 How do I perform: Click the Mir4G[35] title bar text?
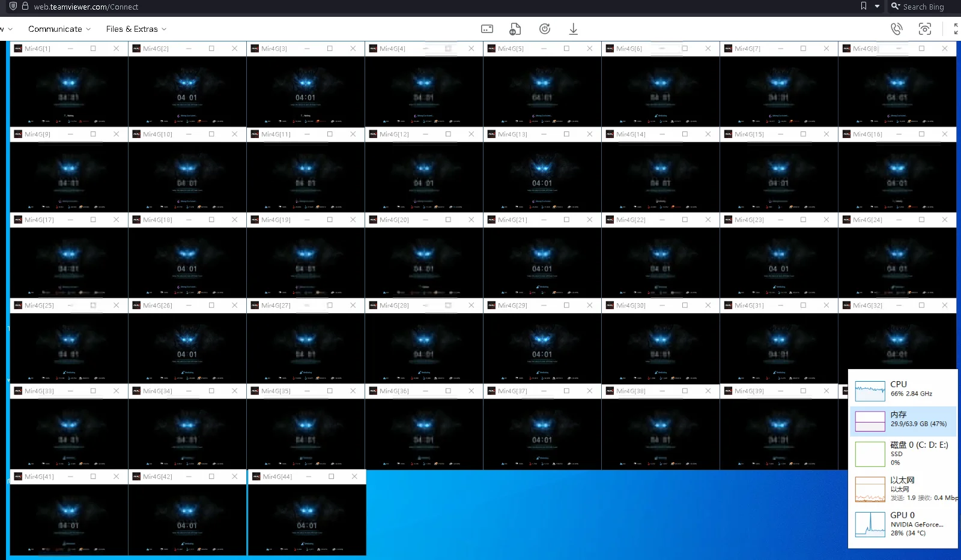pyautogui.click(x=276, y=391)
